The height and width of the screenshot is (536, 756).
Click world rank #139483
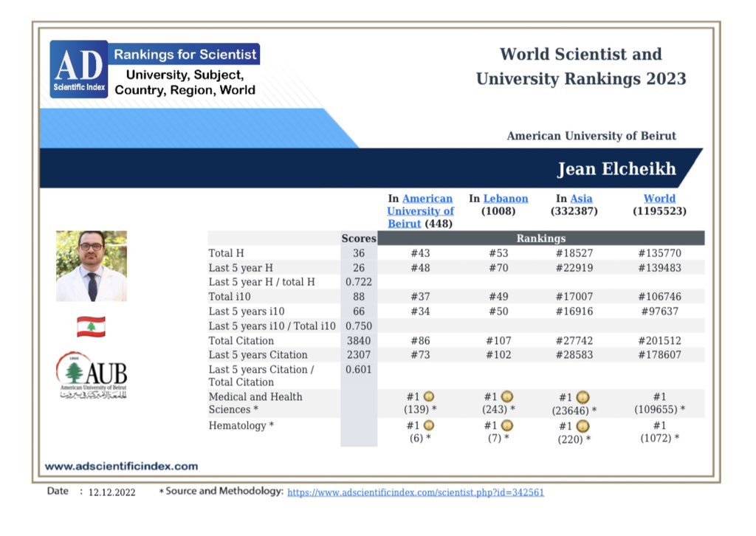point(659,268)
